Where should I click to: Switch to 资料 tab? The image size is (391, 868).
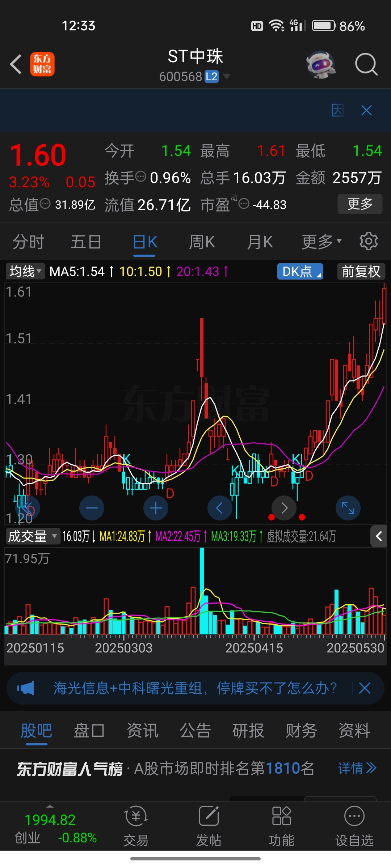[x=354, y=731]
